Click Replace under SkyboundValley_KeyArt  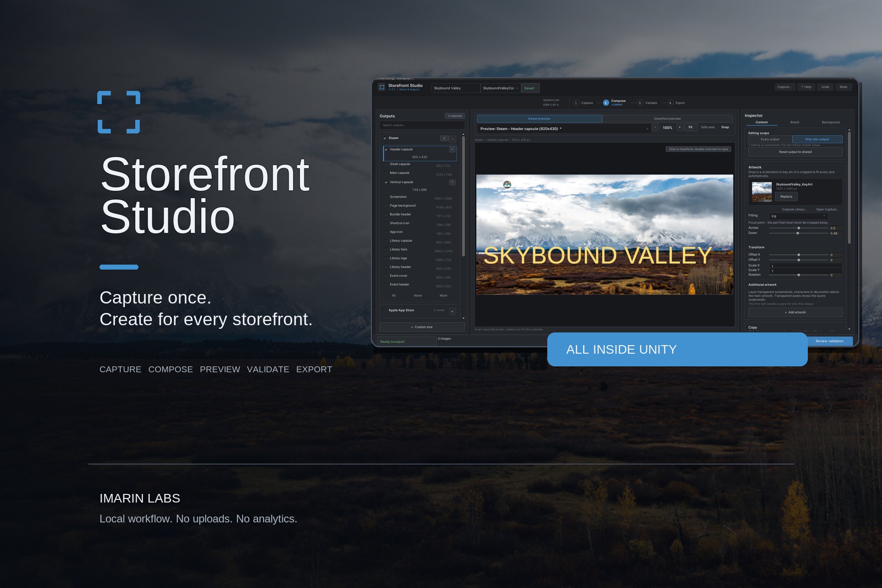pyautogui.click(x=786, y=197)
